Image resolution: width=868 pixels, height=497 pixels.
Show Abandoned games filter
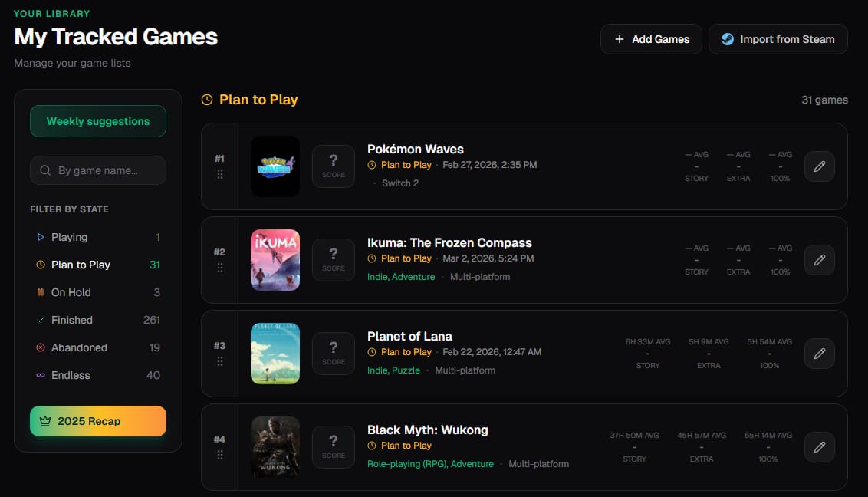coord(98,347)
